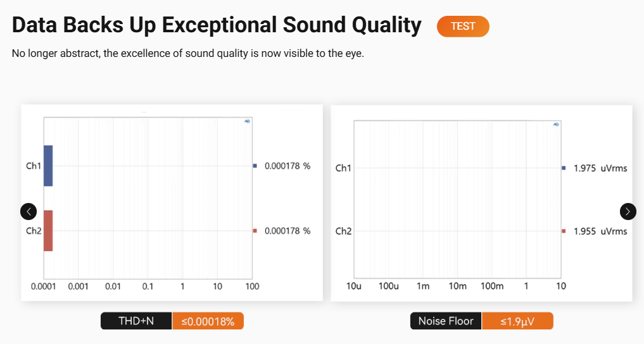644x344 pixels.
Task: Select the Noise Floor label
Action: (446, 321)
